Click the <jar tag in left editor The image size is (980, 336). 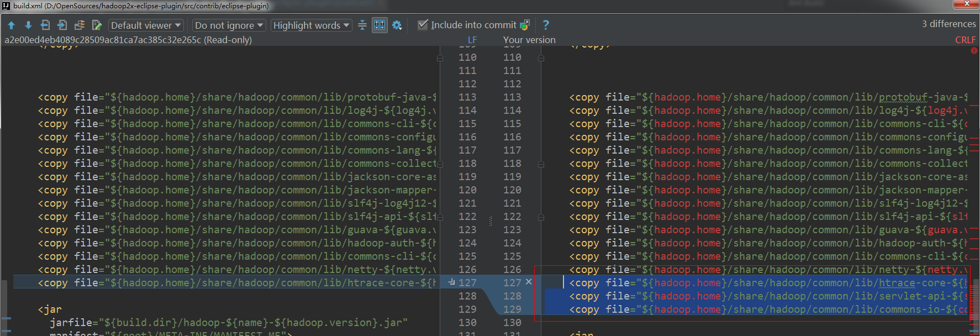pyautogui.click(x=50, y=309)
